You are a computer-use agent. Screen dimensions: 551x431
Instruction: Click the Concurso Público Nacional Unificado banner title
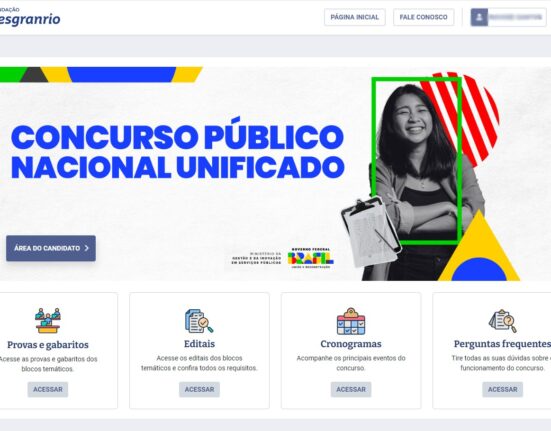coord(177,152)
